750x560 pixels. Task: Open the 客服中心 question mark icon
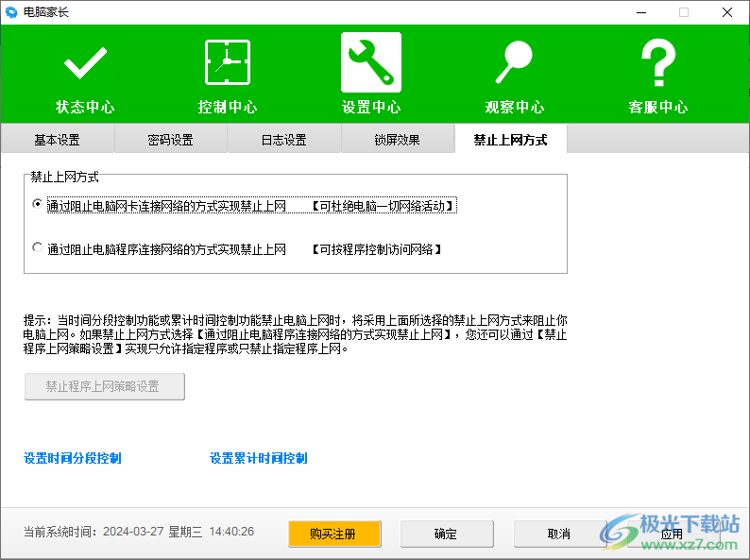[x=657, y=64]
